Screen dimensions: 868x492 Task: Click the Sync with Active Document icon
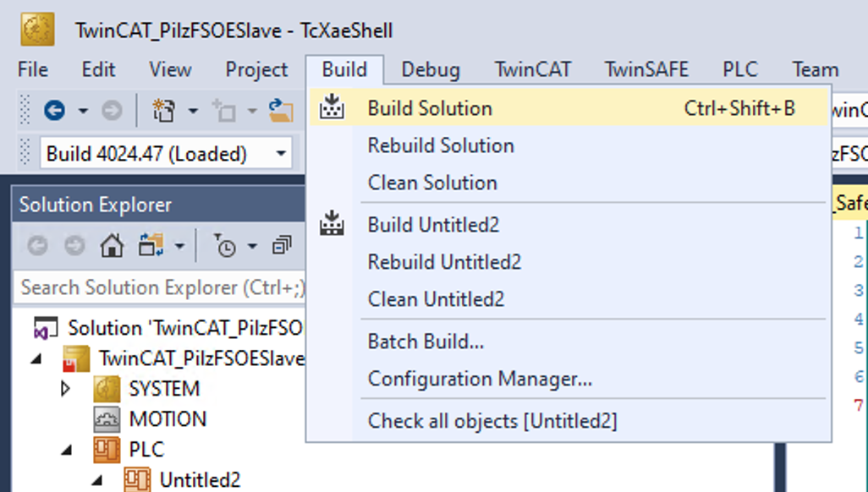pos(151,245)
